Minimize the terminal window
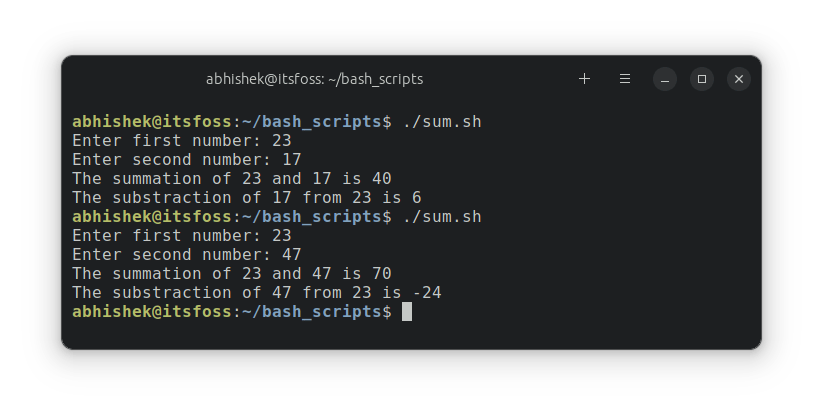Screen dimensions: 823x417 [666, 78]
